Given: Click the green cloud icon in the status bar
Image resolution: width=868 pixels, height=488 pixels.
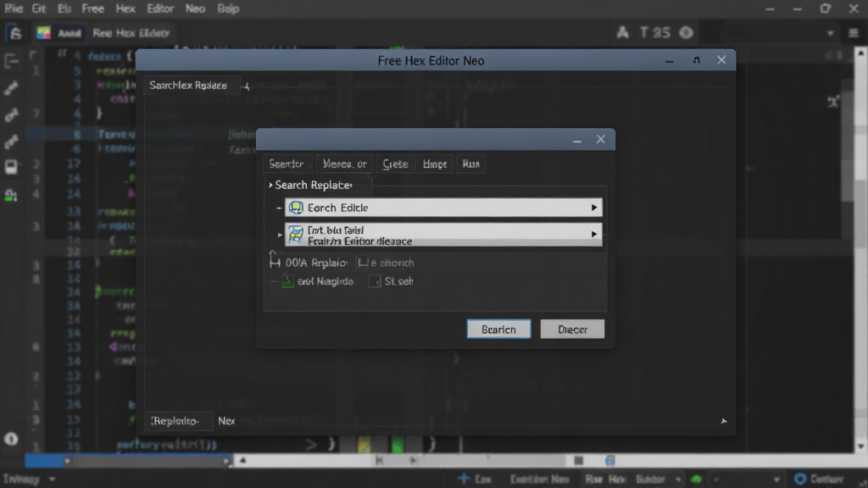Looking at the screenshot, I should click(x=697, y=480).
